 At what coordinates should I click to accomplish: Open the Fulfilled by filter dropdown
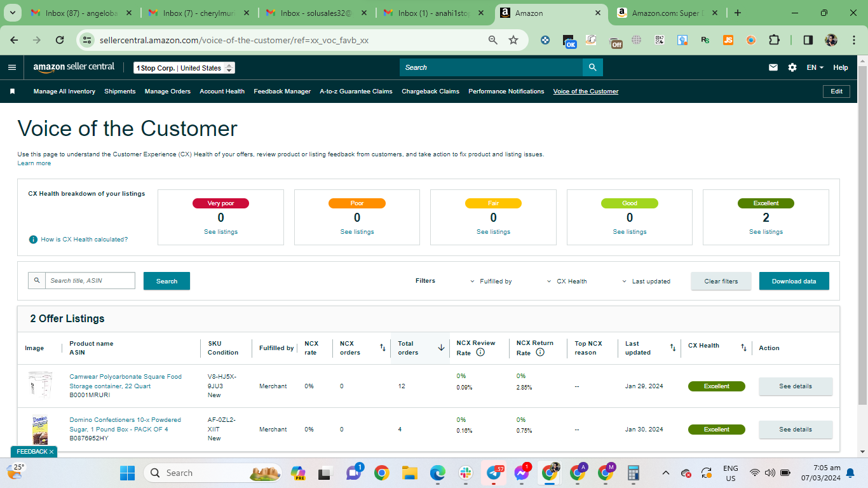pos(491,281)
